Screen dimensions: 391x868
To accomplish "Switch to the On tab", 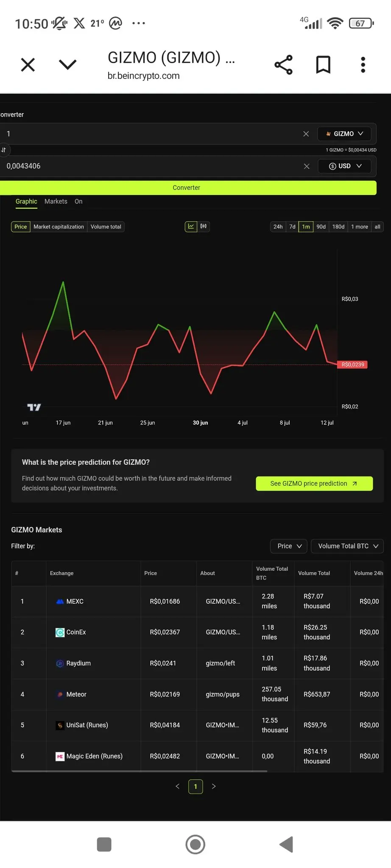I will pyautogui.click(x=78, y=201).
